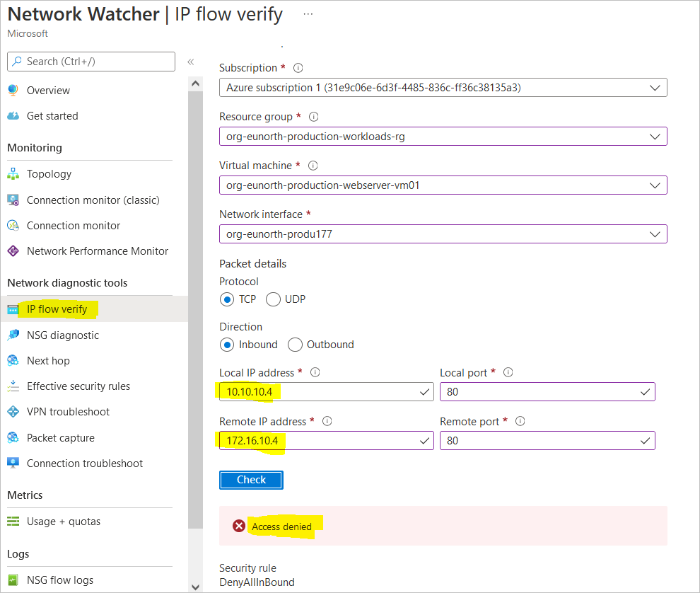Select the UDP protocol radio button
700x593 pixels.
[x=273, y=299]
